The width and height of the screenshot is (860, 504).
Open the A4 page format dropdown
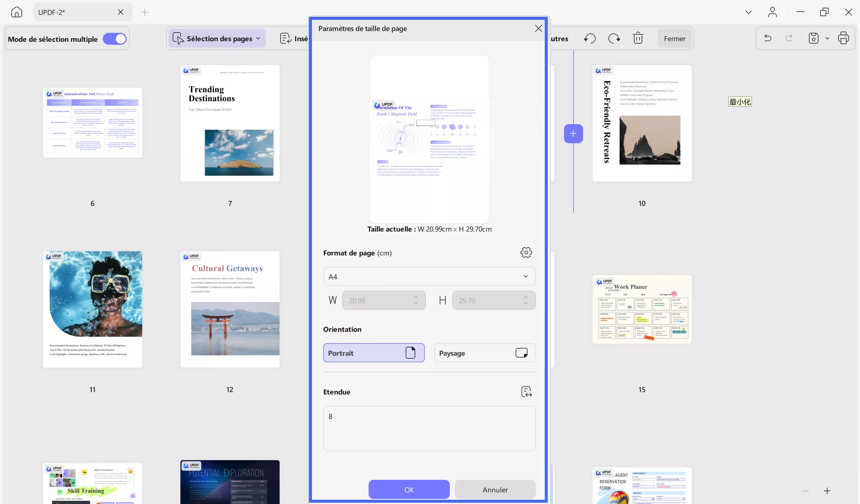(429, 277)
